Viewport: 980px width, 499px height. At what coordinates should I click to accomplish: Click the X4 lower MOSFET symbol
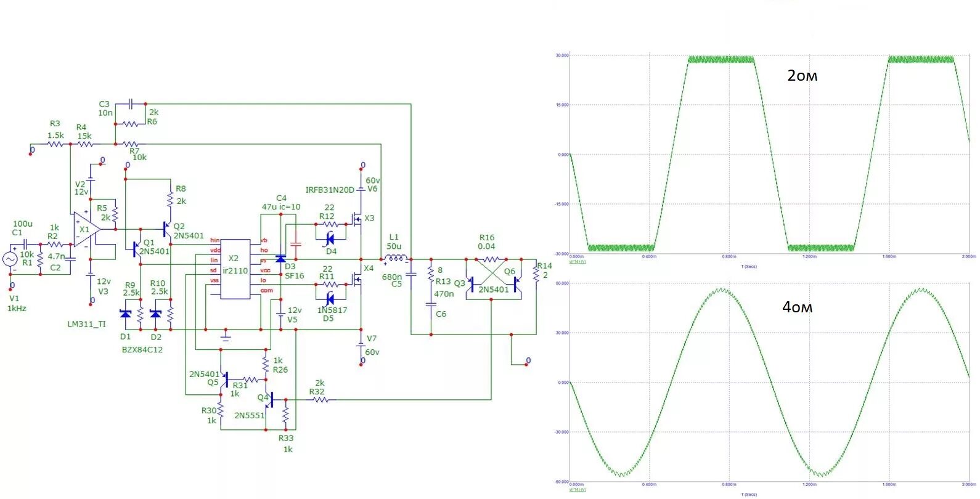click(x=357, y=281)
